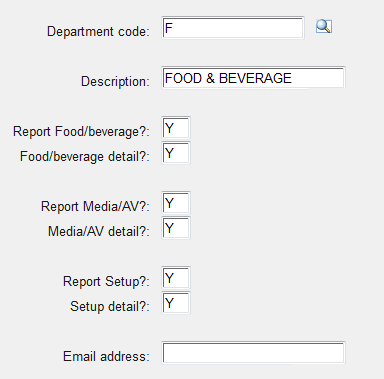Click the Media/AV detail? label
This screenshot has height=379, width=384.
pos(99,231)
